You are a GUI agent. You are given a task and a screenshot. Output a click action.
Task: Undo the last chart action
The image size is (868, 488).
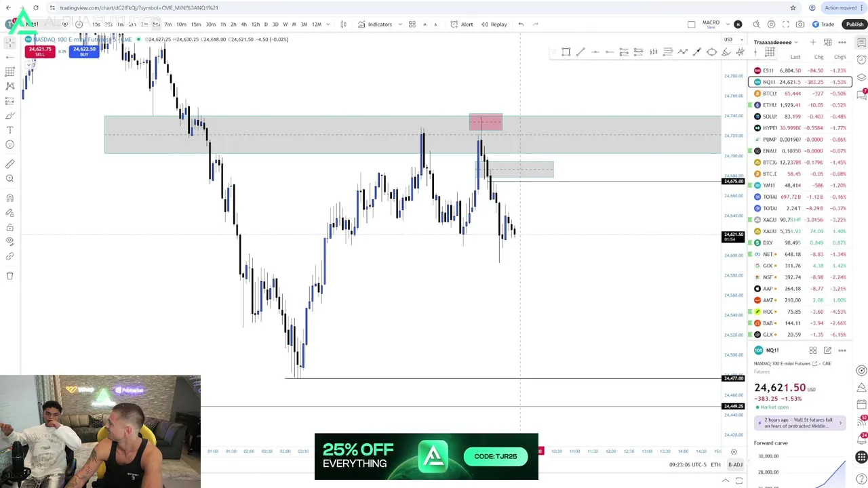[x=521, y=24]
